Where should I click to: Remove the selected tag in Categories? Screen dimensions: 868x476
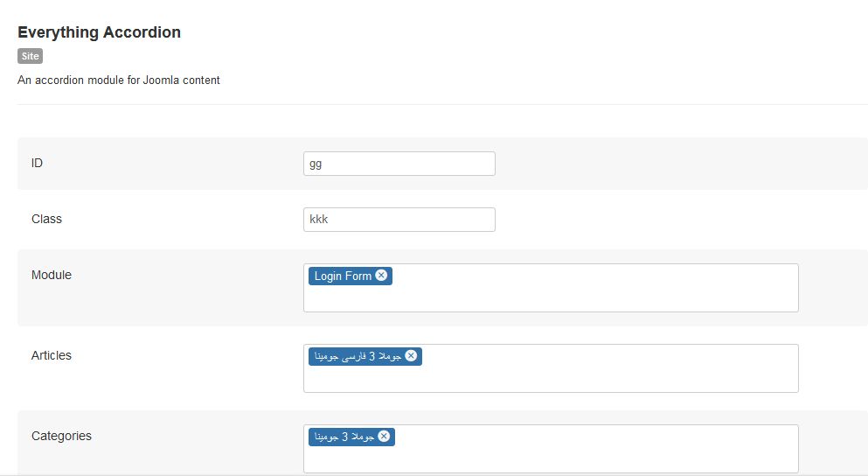(383, 437)
